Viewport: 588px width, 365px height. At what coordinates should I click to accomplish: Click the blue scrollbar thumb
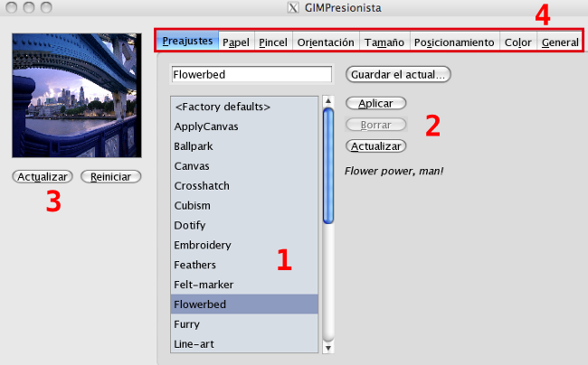(x=328, y=165)
